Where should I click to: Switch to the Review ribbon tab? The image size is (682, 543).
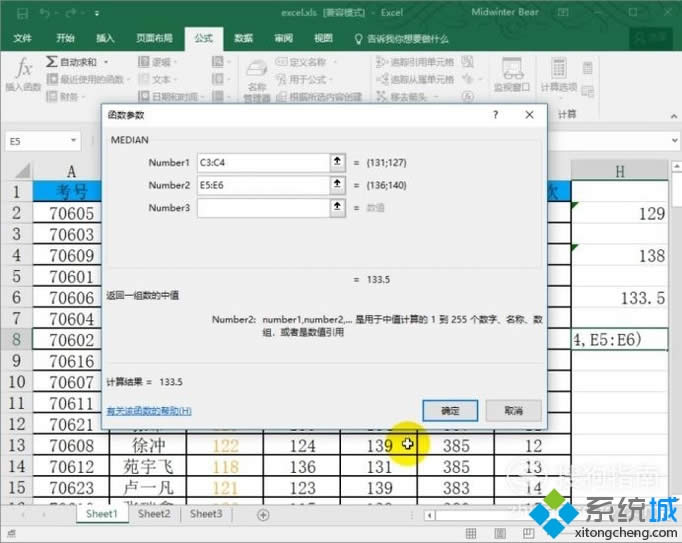point(284,39)
